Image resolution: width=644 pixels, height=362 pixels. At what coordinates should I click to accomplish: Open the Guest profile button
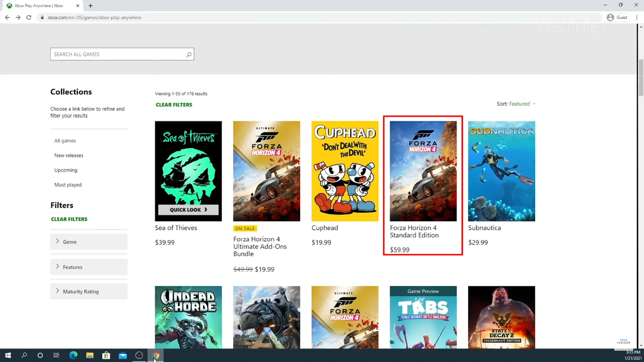(x=617, y=17)
